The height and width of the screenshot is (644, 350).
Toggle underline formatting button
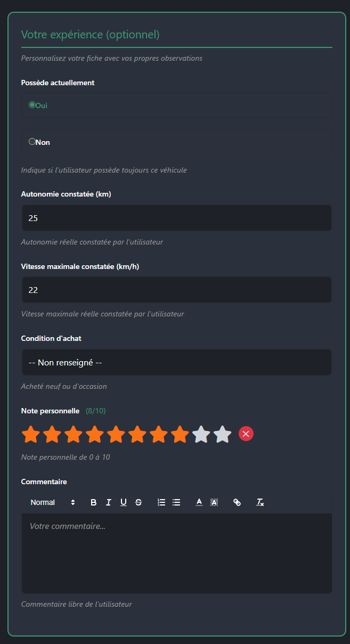tap(124, 502)
